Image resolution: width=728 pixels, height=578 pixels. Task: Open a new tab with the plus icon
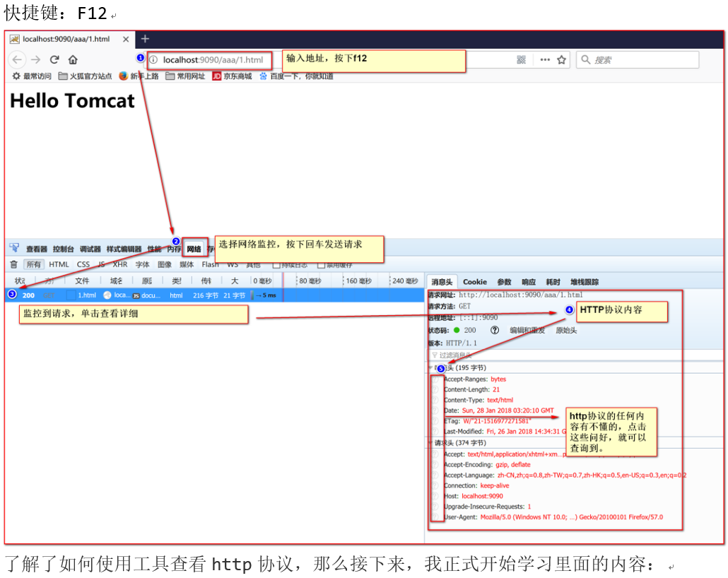(x=145, y=39)
